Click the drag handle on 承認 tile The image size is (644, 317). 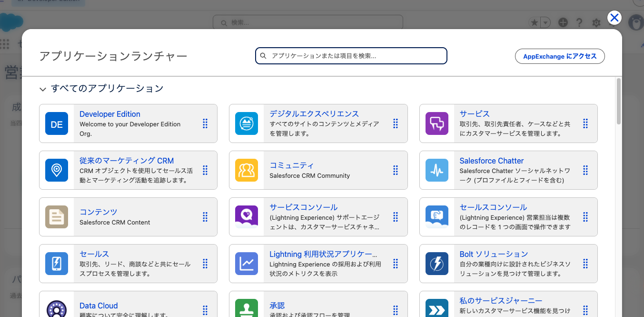[x=396, y=310]
